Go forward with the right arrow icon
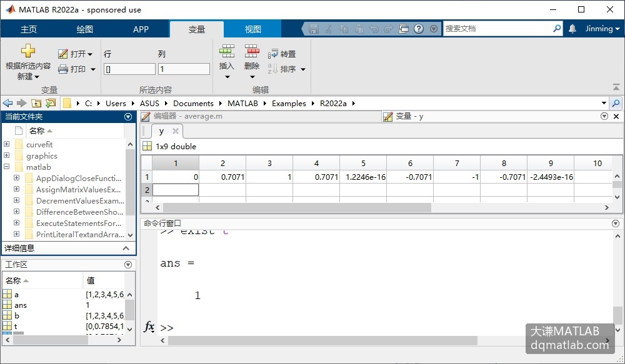625x364 pixels. point(21,103)
